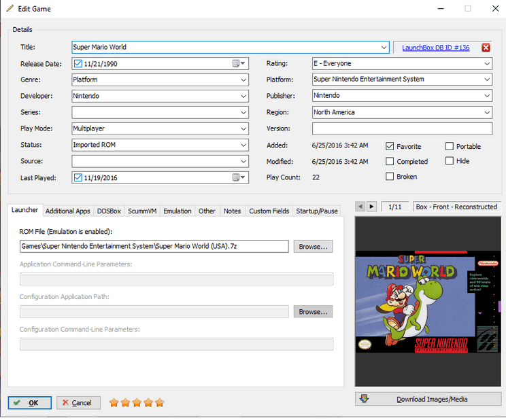Open the Platform dropdown

487,80
